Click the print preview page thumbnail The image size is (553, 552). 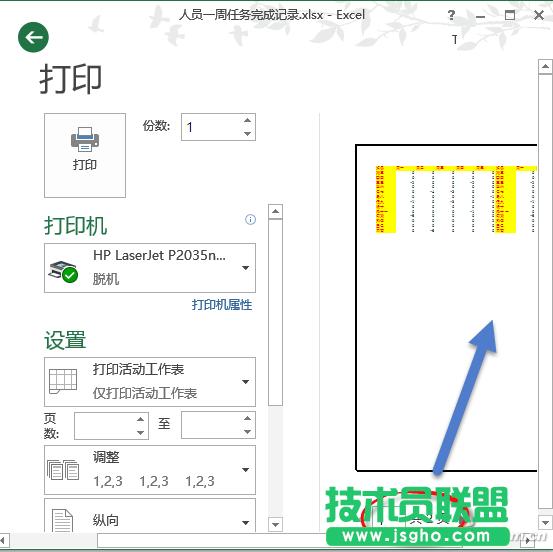pyautogui.click(x=446, y=308)
